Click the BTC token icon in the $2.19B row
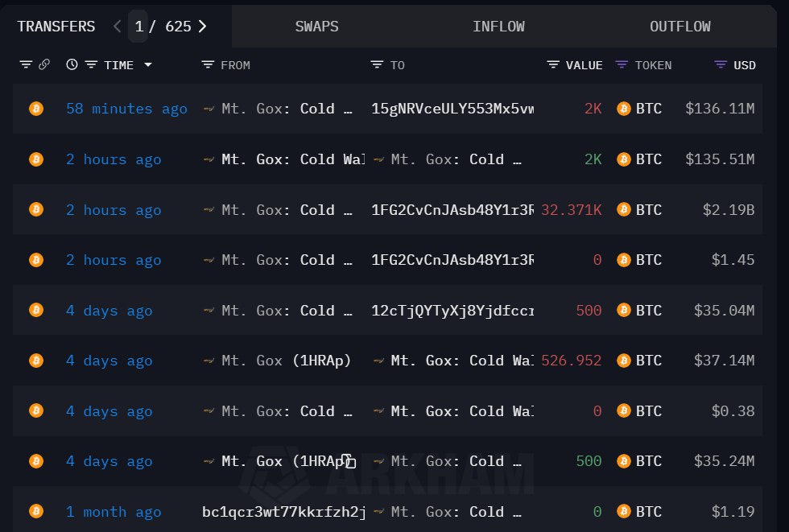 623,210
